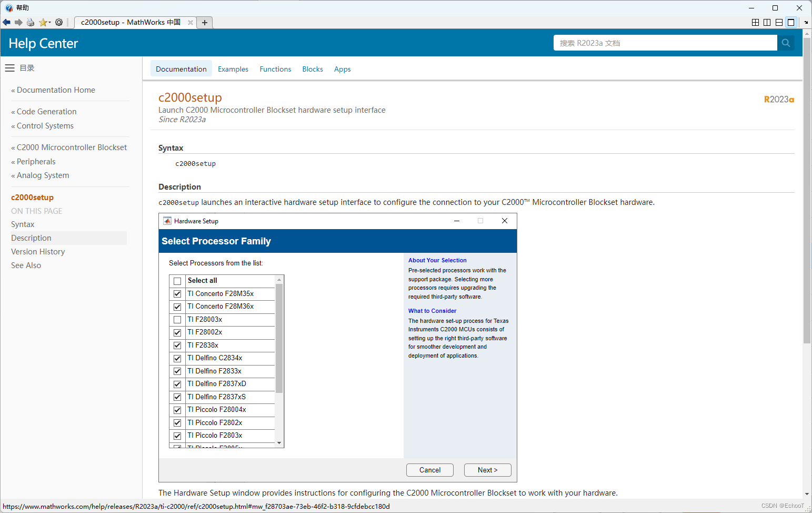Uncheck the TI F28002x checkbox
The image size is (812, 513).
click(x=177, y=332)
